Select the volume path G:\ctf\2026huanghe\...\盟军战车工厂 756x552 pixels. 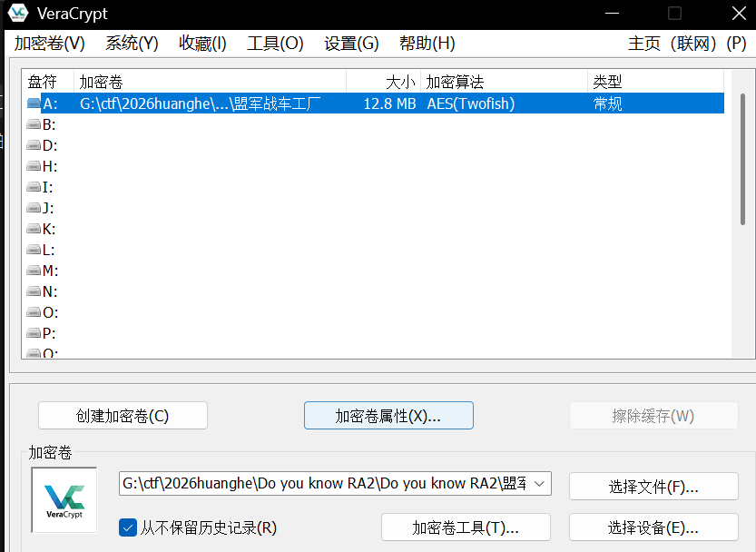[200, 103]
